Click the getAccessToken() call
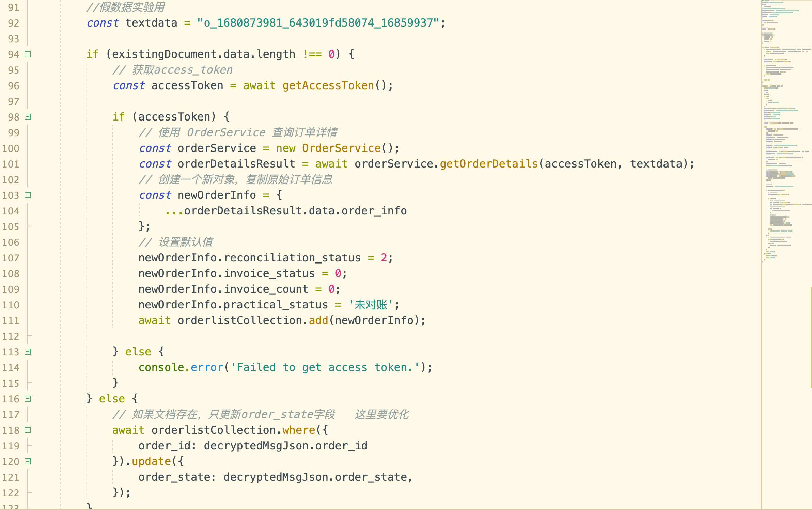Screen dimensions: 812x510 (x=334, y=85)
